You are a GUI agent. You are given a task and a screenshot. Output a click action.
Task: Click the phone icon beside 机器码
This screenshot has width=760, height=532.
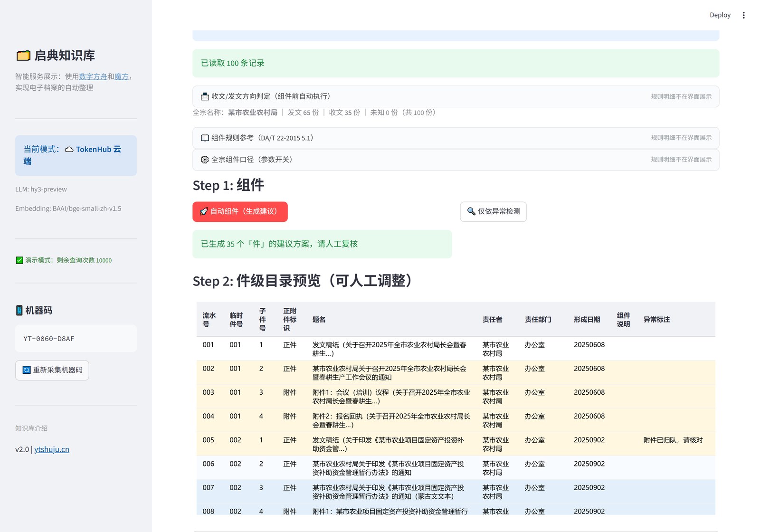pos(19,311)
